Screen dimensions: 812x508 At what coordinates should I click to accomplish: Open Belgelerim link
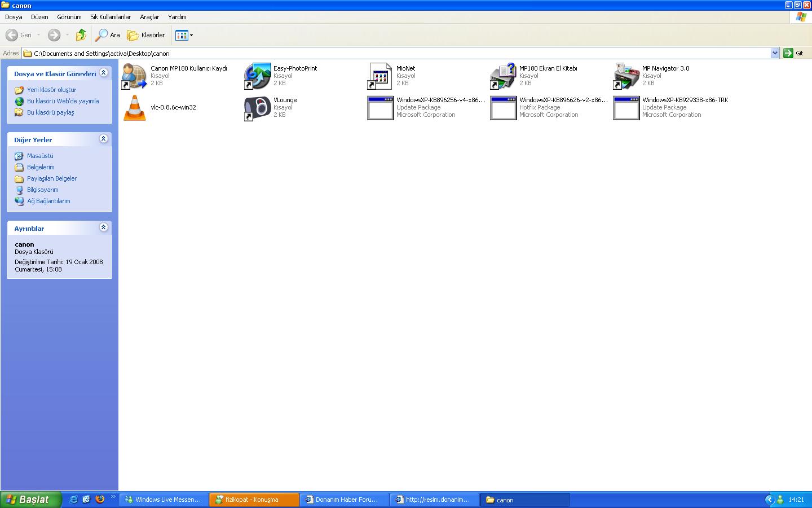pyautogui.click(x=41, y=167)
